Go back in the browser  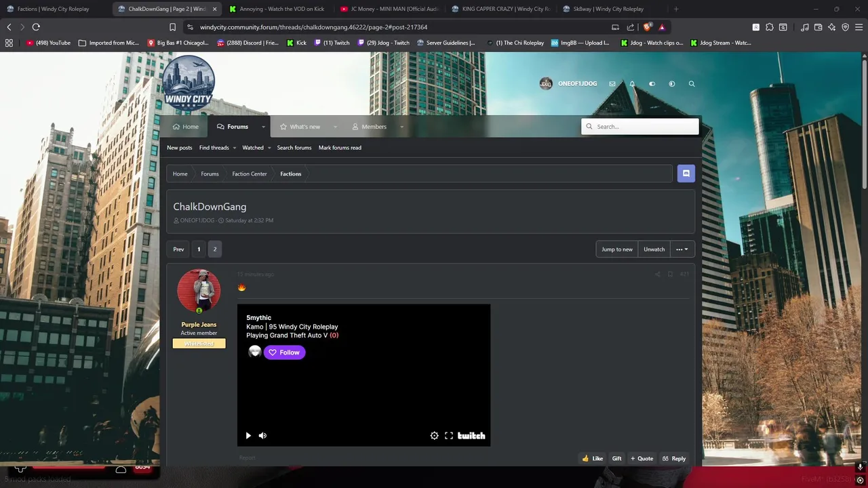[x=9, y=27]
